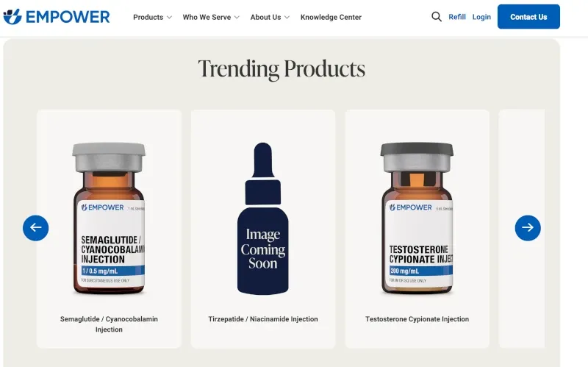Go to previous trending products slide
The width and height of the screenshot is (588, 367).
(x=35, y=228)
